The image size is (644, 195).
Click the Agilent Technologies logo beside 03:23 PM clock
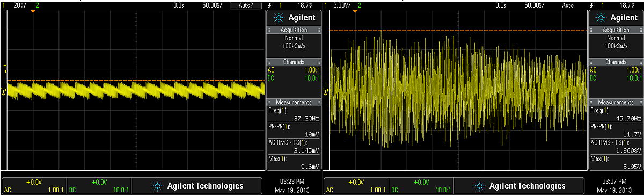coord(197,185)
